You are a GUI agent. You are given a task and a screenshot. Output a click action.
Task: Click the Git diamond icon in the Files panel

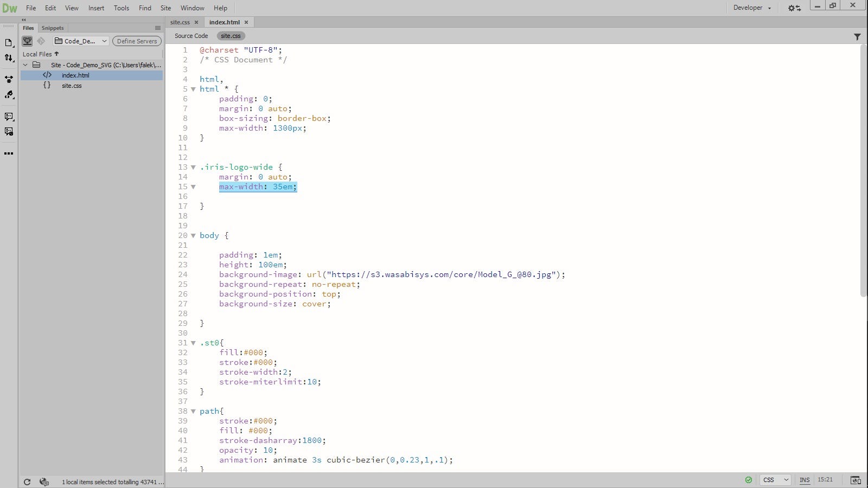coord(41,41)
